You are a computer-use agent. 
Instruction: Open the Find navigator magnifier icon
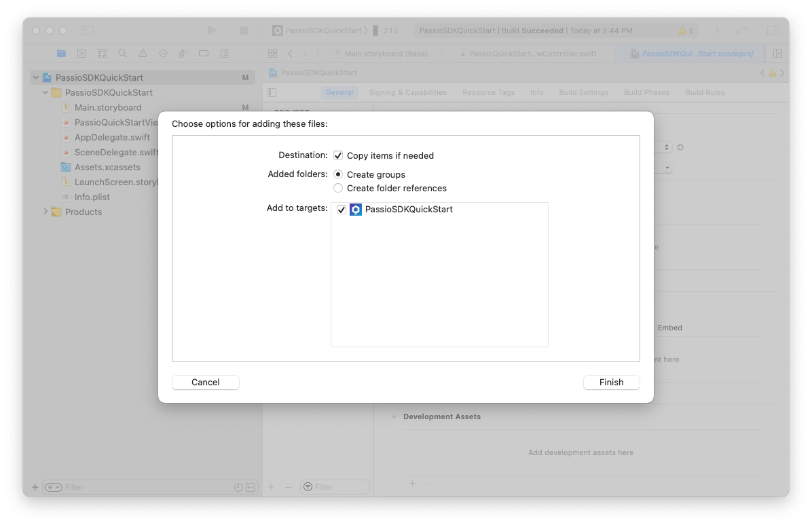pyautogui.click(x=122, y=54)
